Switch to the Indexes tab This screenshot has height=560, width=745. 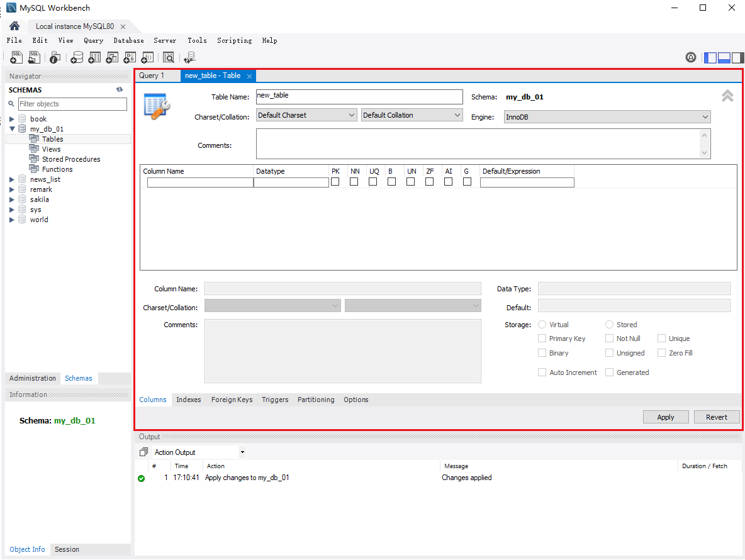(x=189, y=400)
